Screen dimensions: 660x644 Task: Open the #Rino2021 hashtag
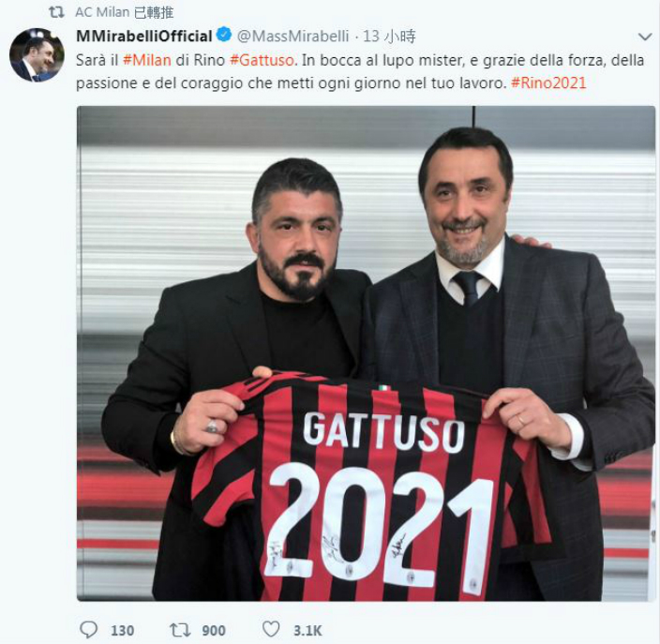[x=548, y=82]
